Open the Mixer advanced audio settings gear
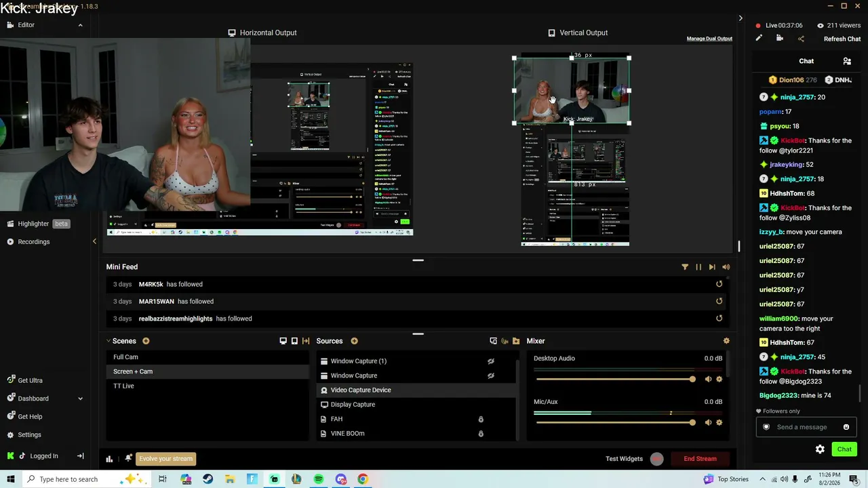This screenshot has width=868, height=488. [726, 341]
